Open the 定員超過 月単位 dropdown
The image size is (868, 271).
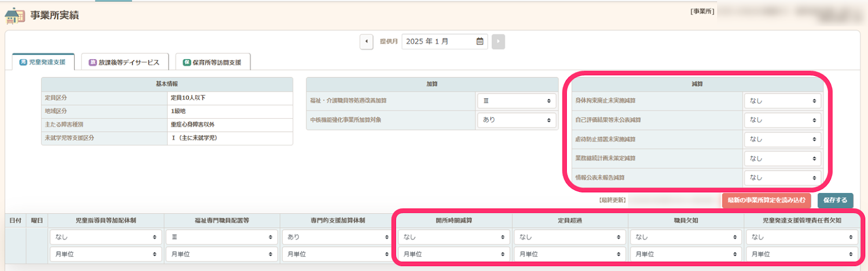click(x=570, y=254)
